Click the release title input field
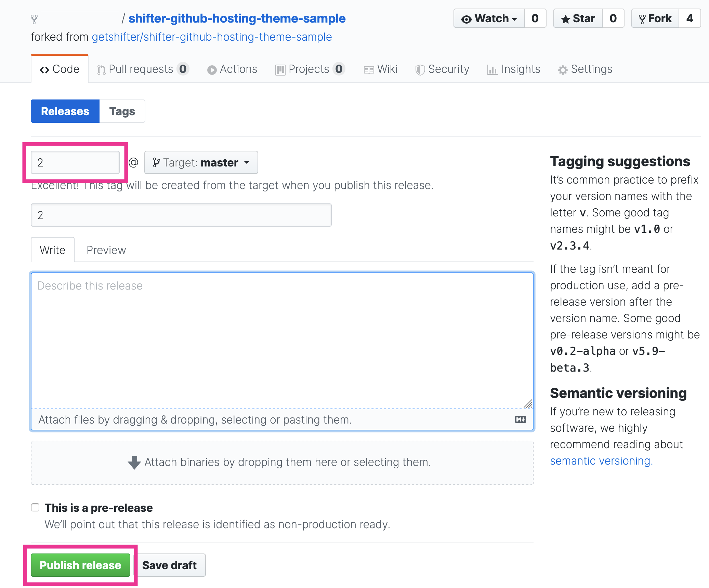 tap(181, 215)
